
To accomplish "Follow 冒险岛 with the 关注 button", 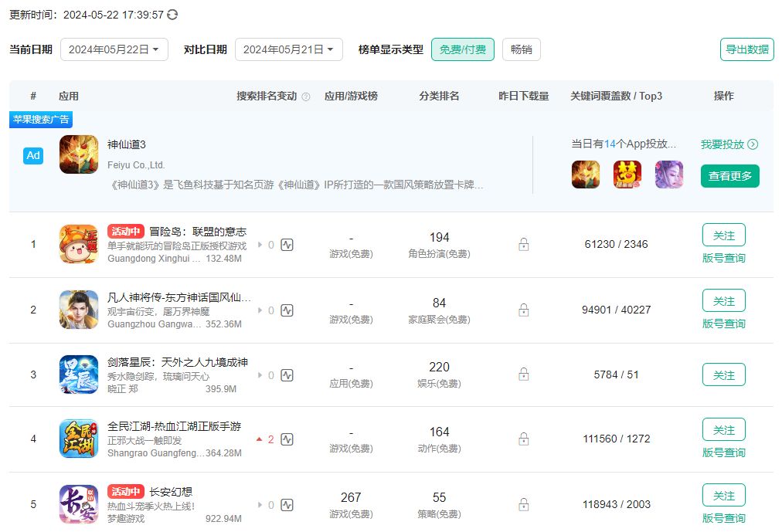I will pos(723,236).
